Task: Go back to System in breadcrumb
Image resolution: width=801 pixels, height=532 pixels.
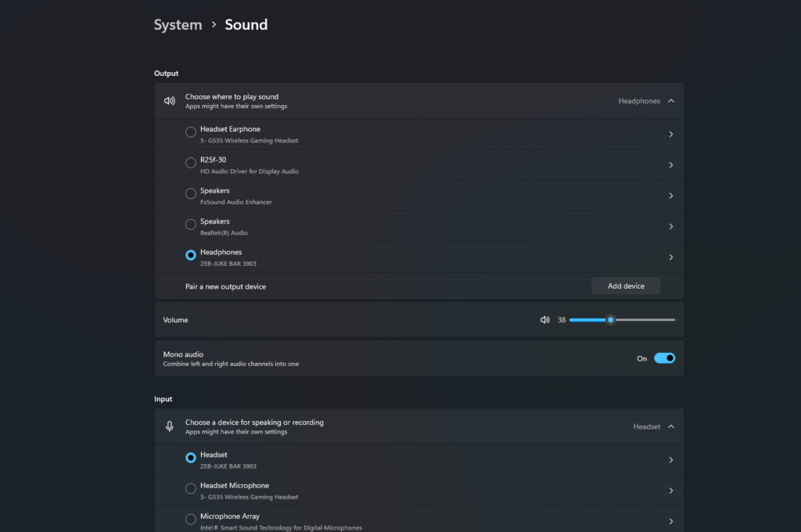Action: [178, 25]
